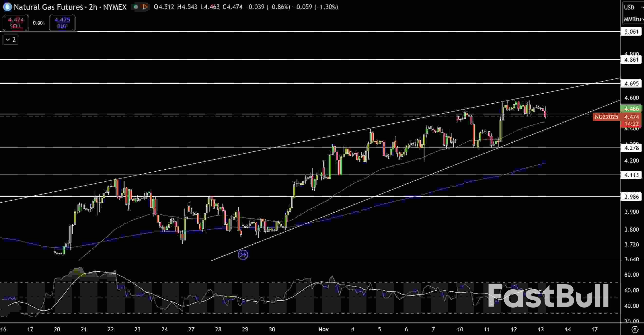Open the USD currency dropdown

point(632,7)
